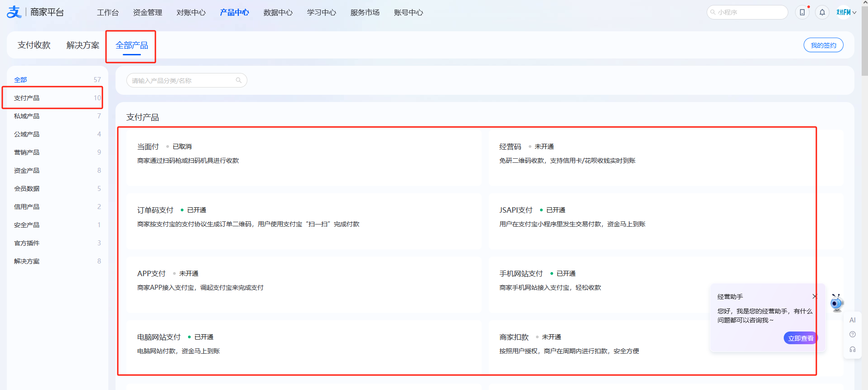
Task: Open the notification bell icon
Action: (x=822, y=12)
